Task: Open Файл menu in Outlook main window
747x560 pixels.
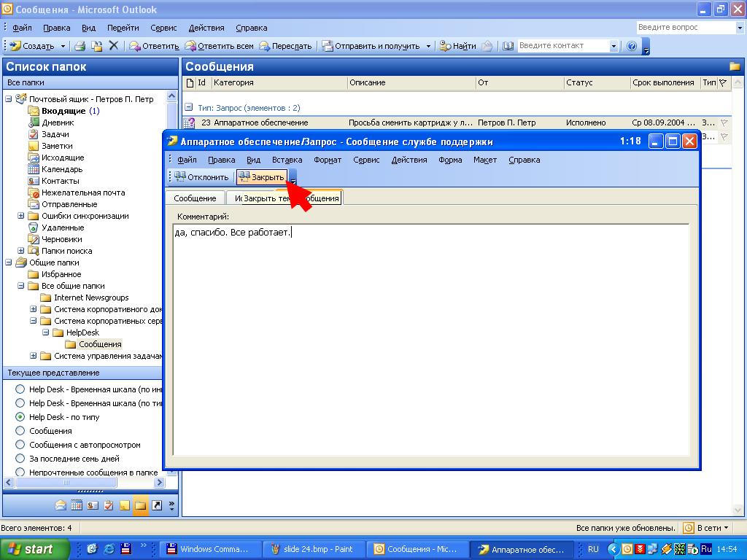Action: coord(22,28)
